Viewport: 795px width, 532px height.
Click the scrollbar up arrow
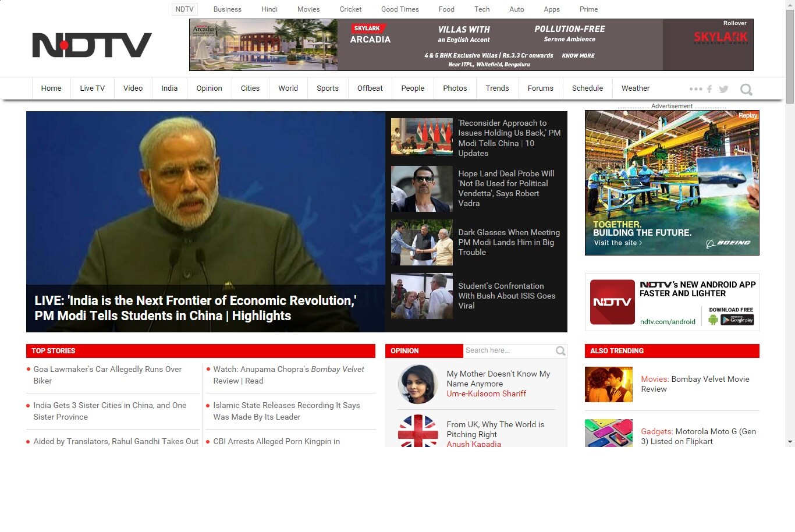[x=790, y=5]
